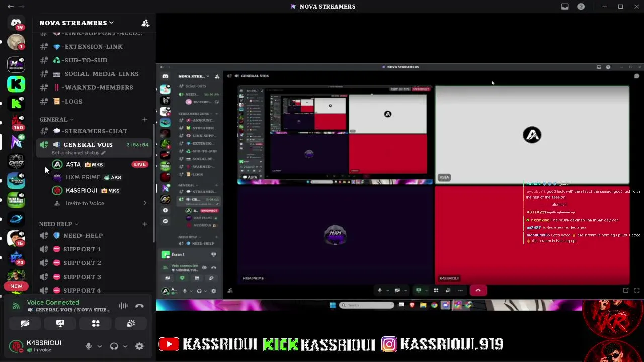
Task: Collapse the NEED HELP category
Action: (x=59, y=224)
